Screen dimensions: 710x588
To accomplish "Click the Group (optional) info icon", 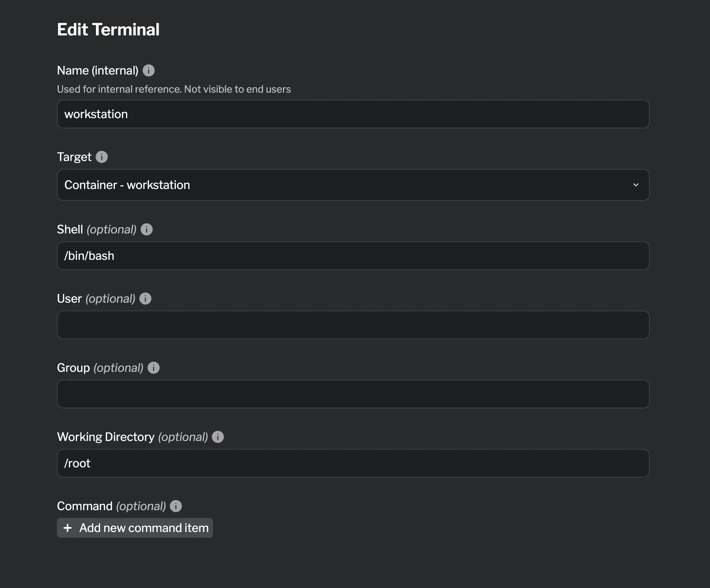I will (x=153, y=367).
